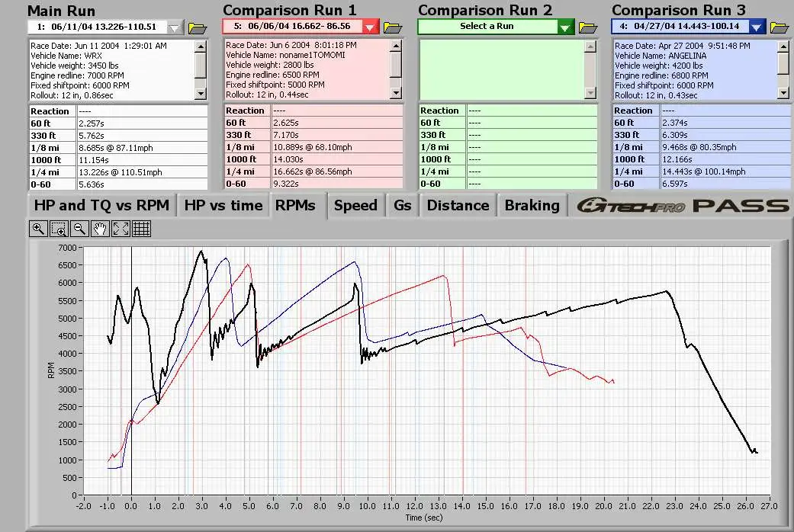Image resolution: width=794 pixels, height=532 pixels.
Task: Activate the zoom-to-selection rectangle tool
Action: coord(59,228)
